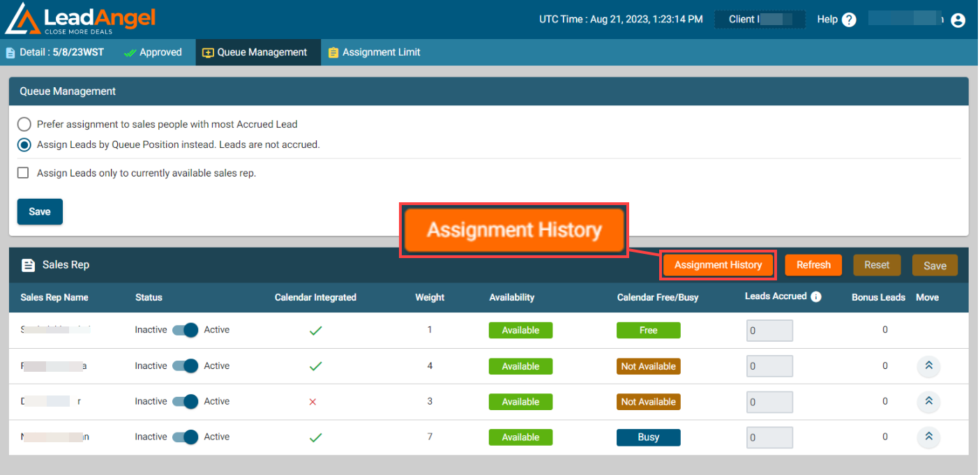This screenshot has height=475, width=980.
Task: Switch to the Approved tab
Action: tap(153, 52)
